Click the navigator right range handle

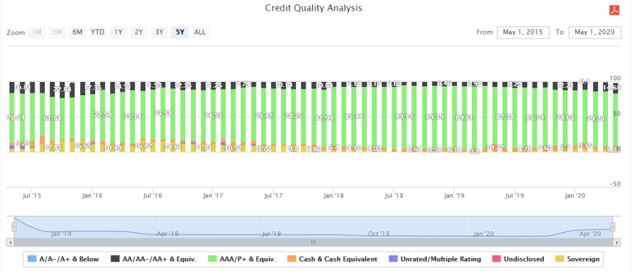(x=612, y=227)
